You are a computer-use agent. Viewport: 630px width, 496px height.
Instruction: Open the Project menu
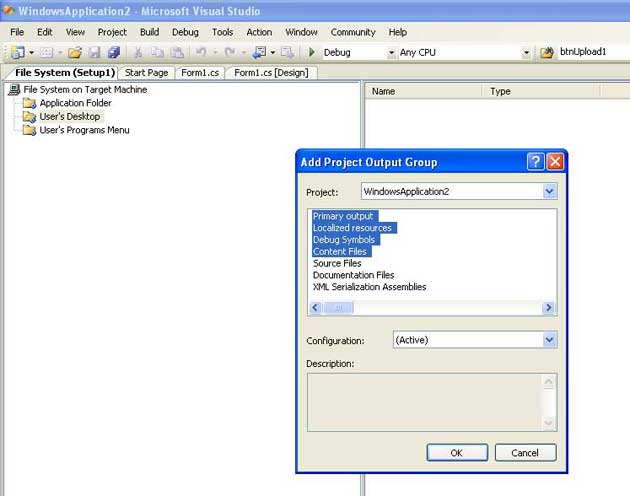(x=112, y=32)
